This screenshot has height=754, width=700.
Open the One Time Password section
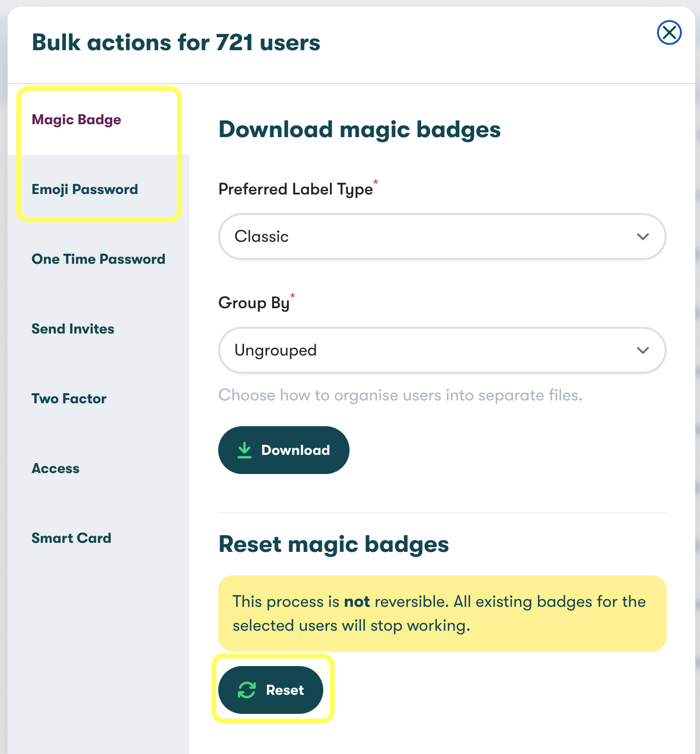pyautogui.click(x=98, y=259)
